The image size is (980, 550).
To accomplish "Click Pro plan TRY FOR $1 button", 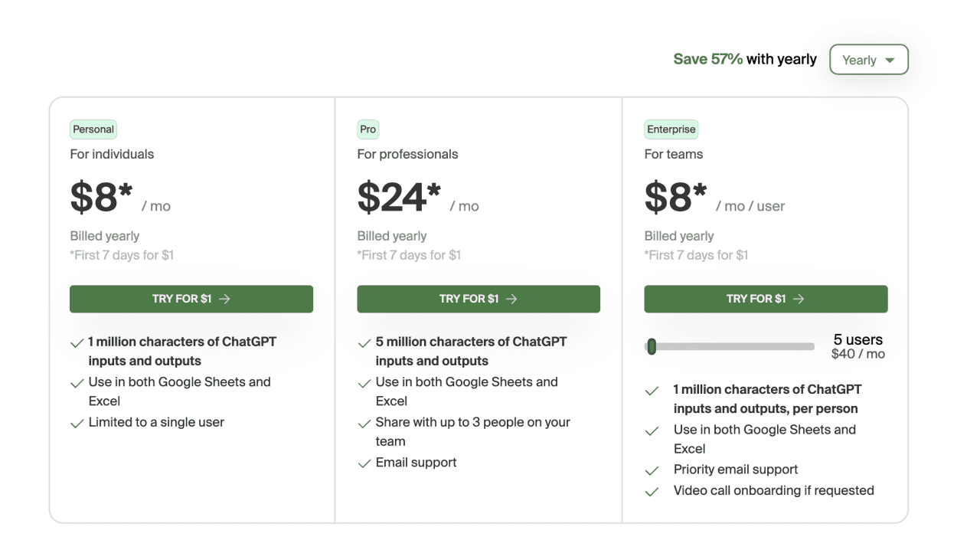I will tap(479, 299).
